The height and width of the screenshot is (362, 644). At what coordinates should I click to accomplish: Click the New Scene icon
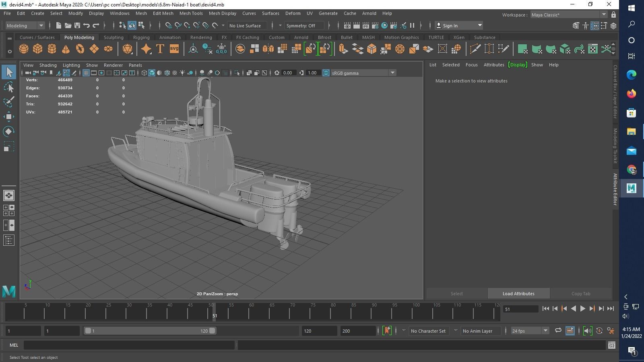pos(59,25)
